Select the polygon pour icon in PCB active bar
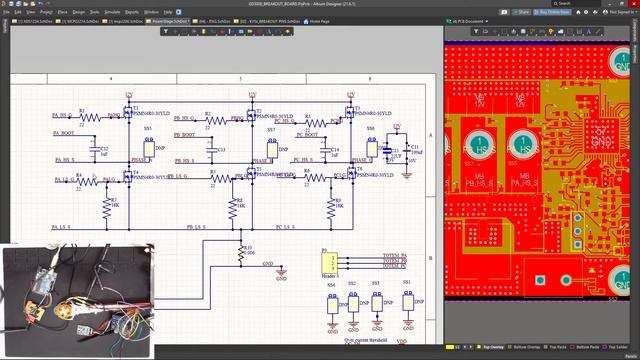The width and height of the screenshot is (640, 360). [x=560, y=31]
